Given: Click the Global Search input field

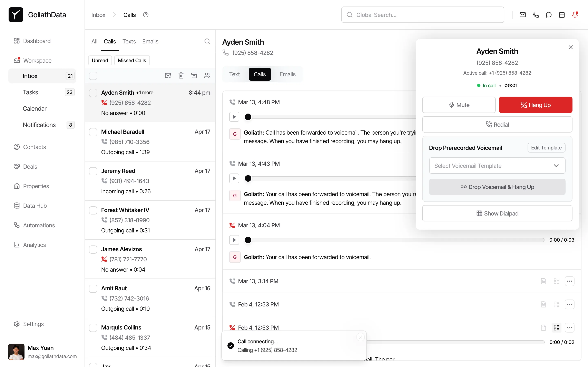Looking at the screenshot, I should (x=423, y=15).
